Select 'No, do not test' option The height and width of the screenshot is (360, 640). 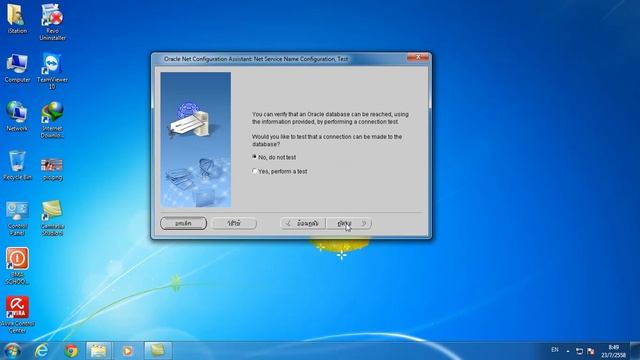274,157
